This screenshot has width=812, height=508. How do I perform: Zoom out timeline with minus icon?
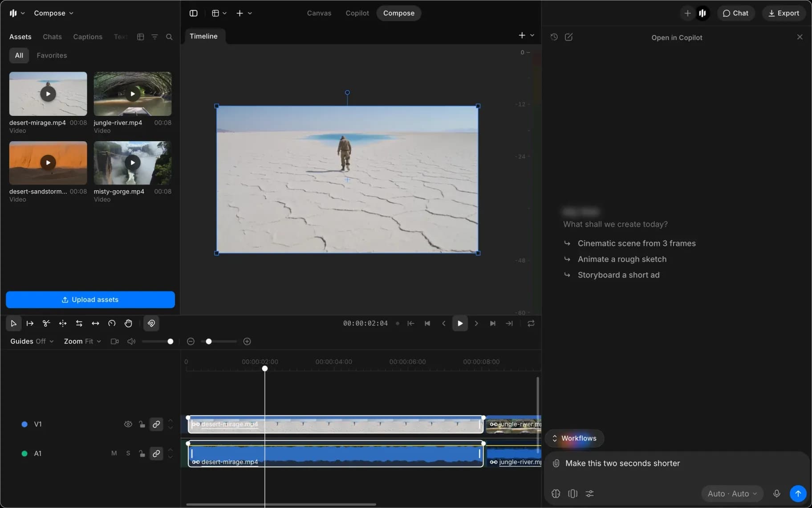[191, 341]
